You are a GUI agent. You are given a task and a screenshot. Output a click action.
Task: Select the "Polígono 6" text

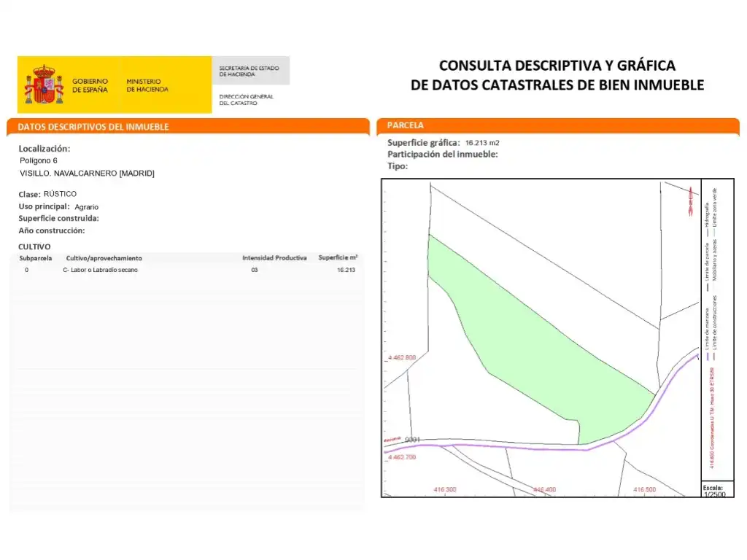(x=39, y=160)
